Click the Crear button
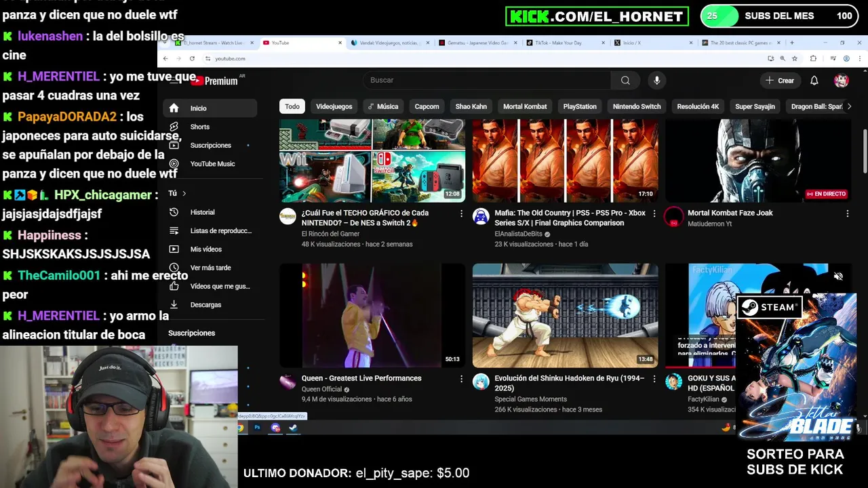 [780, 80]
